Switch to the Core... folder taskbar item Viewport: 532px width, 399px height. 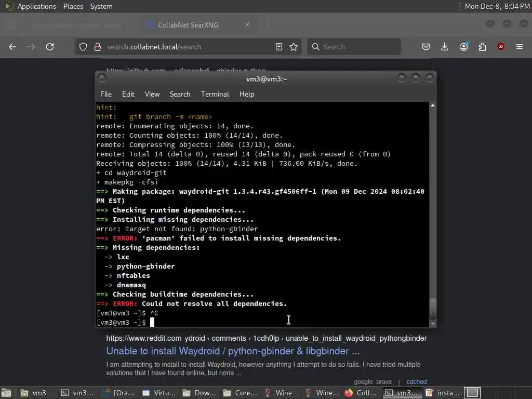coord(240,393)
